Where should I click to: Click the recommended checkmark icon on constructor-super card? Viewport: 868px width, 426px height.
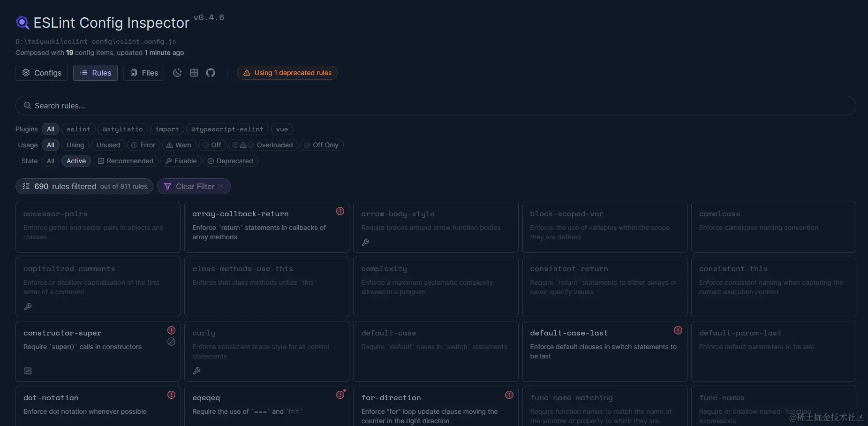tap(28, 371)
